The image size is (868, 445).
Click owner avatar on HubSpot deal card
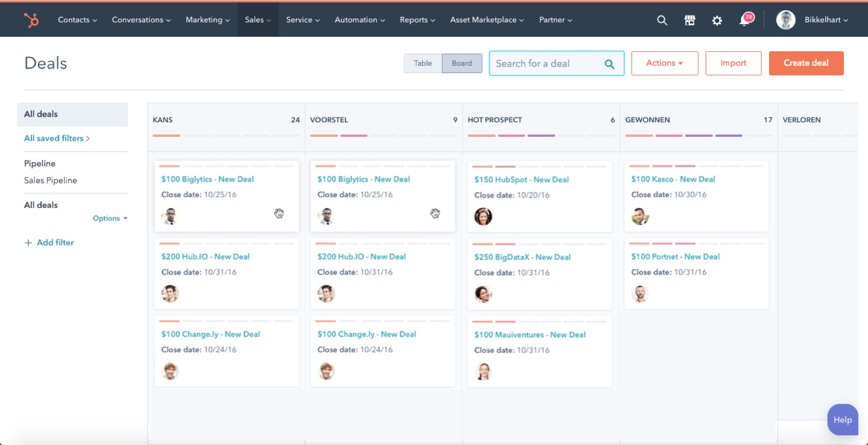tap(483, 216)
